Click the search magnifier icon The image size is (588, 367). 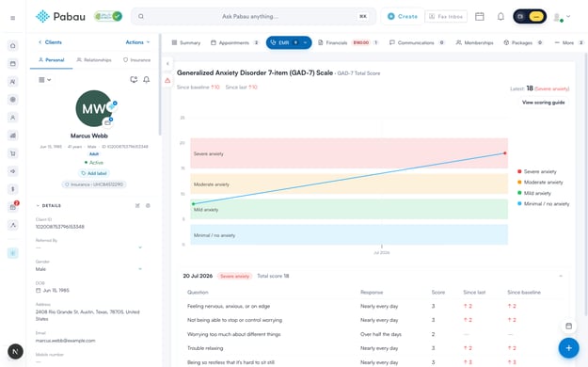141,17
